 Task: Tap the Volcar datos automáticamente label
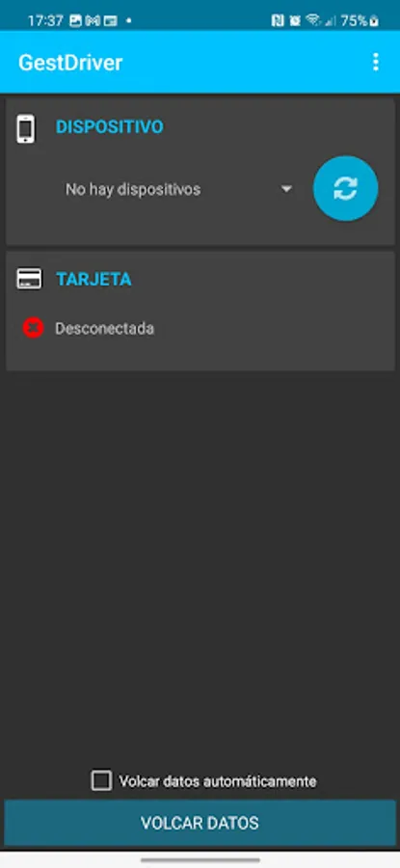tap(218, 781)
